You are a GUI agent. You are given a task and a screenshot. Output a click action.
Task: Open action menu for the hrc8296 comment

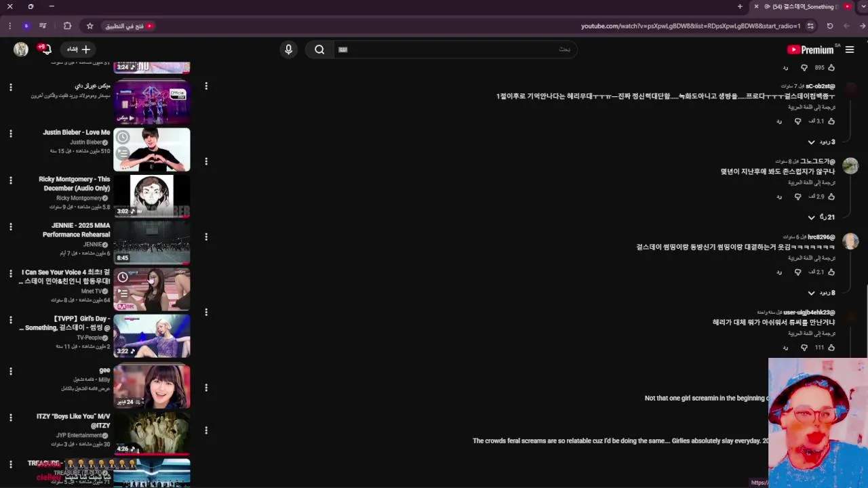[206, 237]
